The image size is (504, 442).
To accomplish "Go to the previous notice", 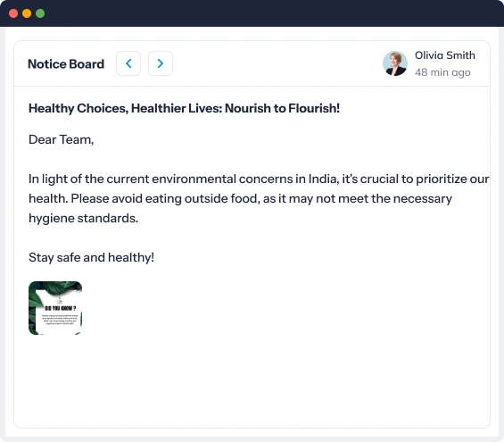I will (128, 63).
